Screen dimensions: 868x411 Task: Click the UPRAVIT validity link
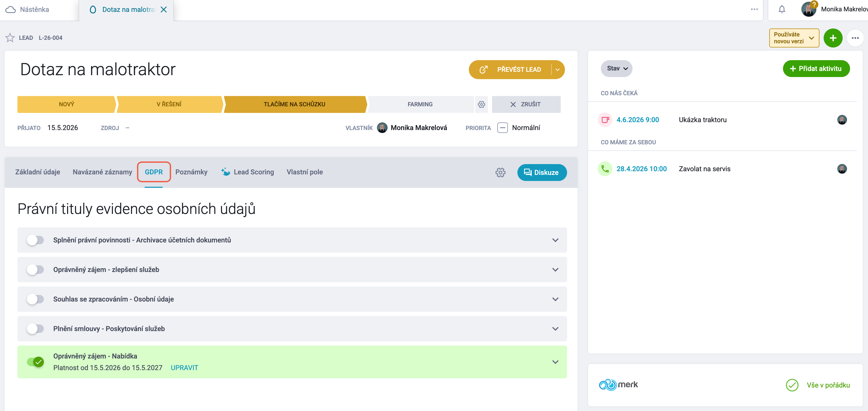click(x=184, y=367)
